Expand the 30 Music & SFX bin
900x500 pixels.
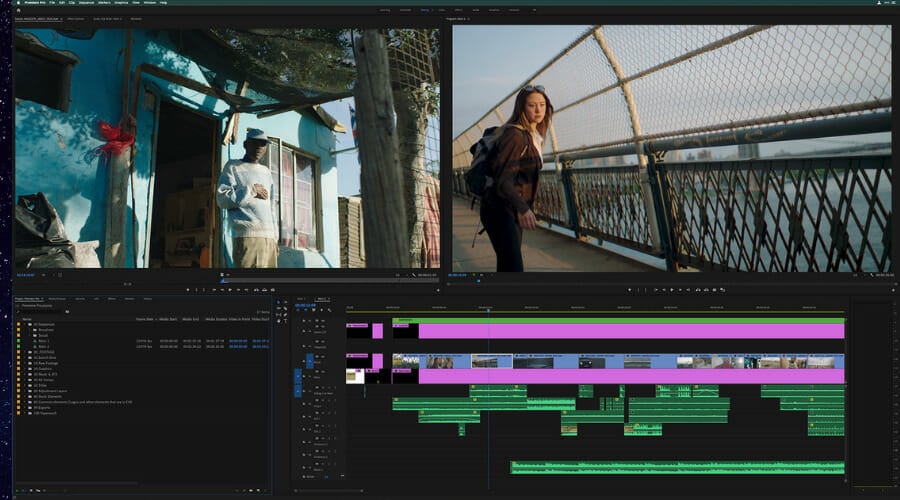pos(25,374)
